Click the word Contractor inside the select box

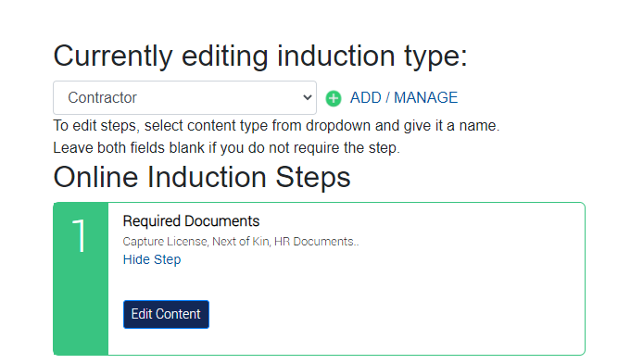pyautogui.click(x=102, y=97)
